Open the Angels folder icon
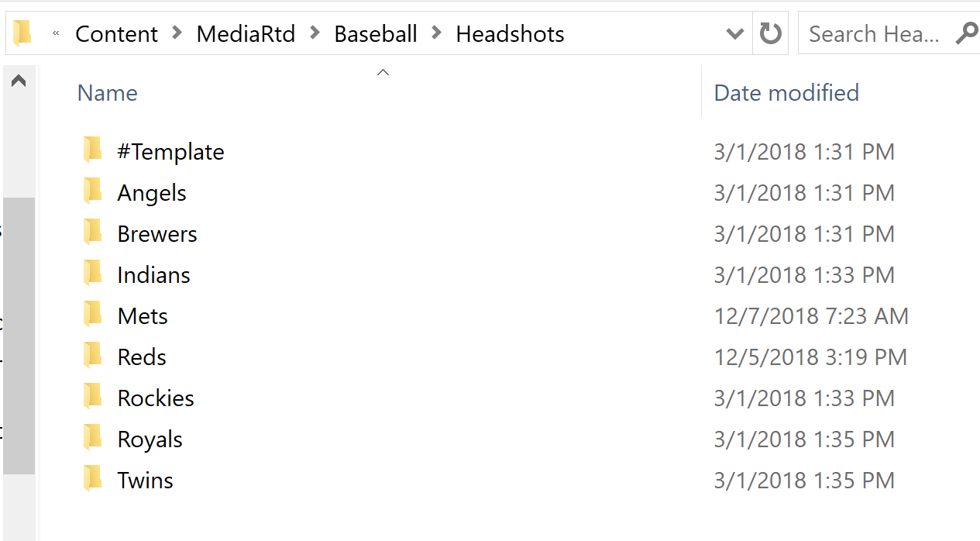This screenshot has width=980, height=541. pyautogui.click(x=92, y=191)
